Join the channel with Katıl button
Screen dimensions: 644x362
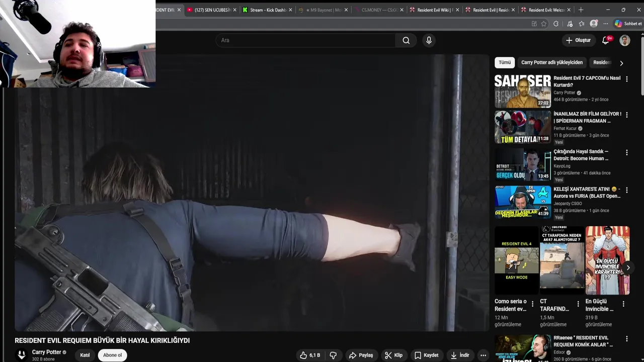[x=85, y=355]
